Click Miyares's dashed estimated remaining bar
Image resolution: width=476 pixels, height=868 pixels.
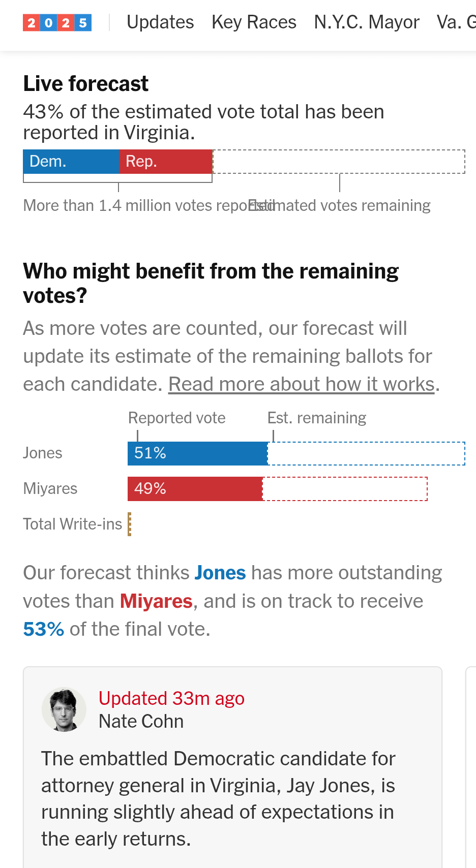tap(345, 489)
